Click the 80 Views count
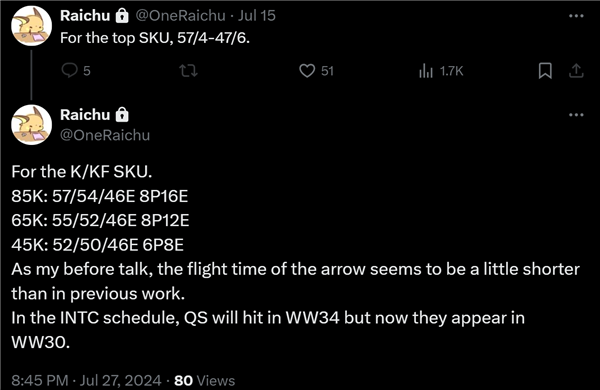 click(204, 380)
